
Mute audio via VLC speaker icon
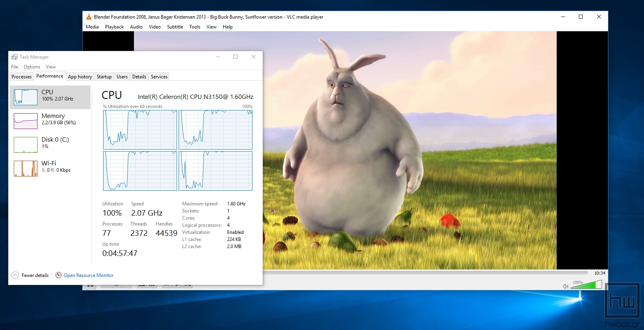(x=565, y=286)
